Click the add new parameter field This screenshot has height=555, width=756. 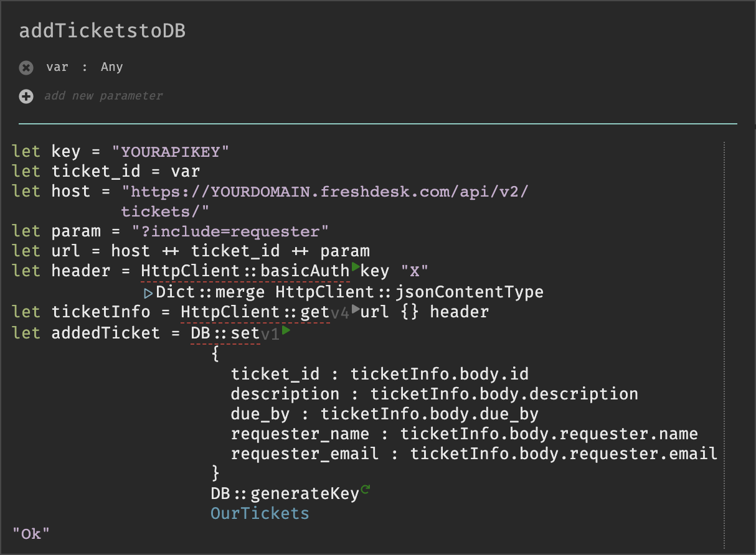point(103,96)
